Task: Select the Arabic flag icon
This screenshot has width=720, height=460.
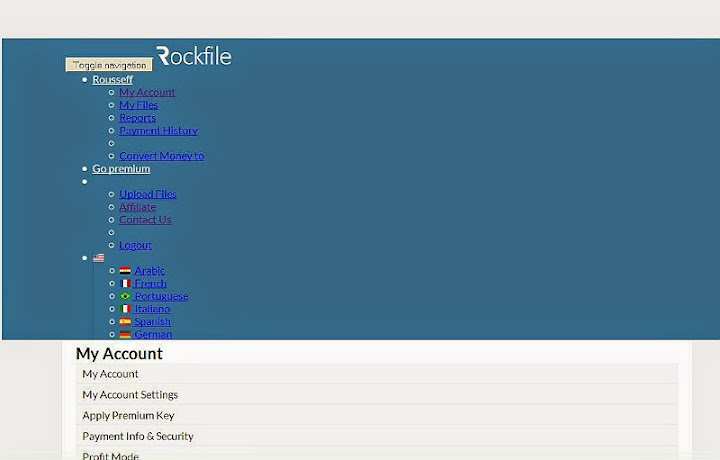Action: click(x=125, y=271)
